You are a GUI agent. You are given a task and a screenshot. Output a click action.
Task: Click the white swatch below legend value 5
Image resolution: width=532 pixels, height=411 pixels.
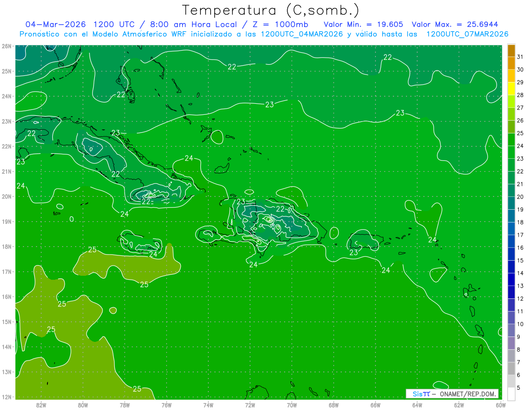pos(511,394)
